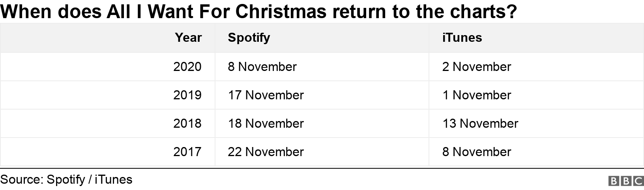Click the Spotify column header
The height and width of the screenshot is (190, 644).
[249, 37]
